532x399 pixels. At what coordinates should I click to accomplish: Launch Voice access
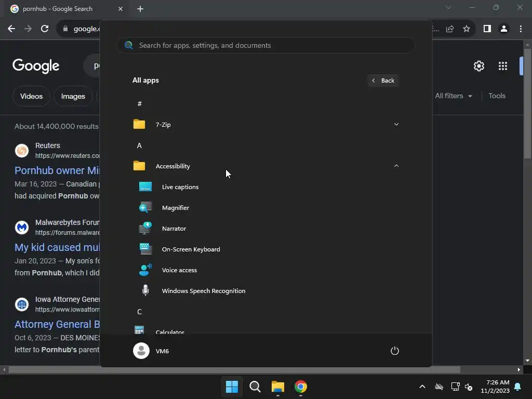tap(266, 270)
